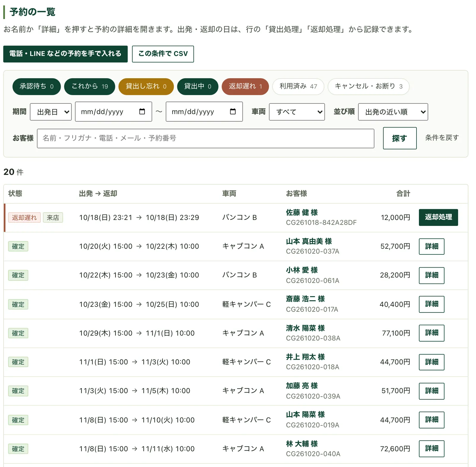
Task: Open 詳細 for 井上 翔太 reservation
Action: (431, 362)
